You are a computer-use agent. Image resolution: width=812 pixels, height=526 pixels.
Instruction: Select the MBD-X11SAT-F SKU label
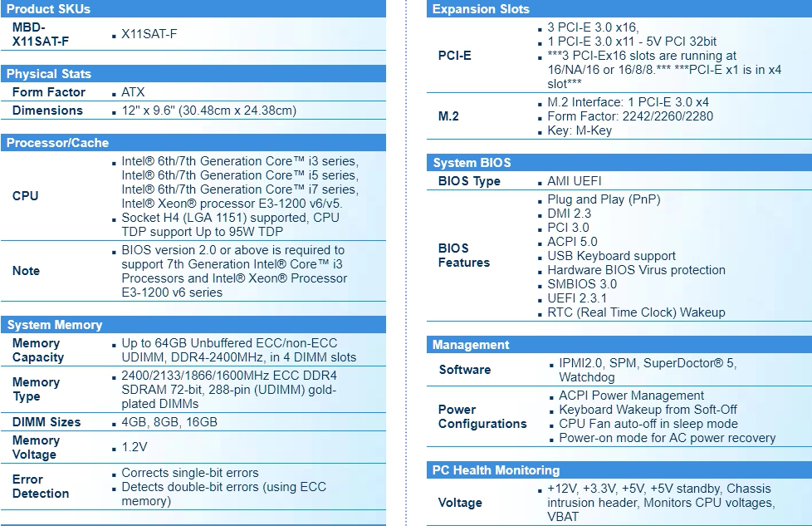41,34
